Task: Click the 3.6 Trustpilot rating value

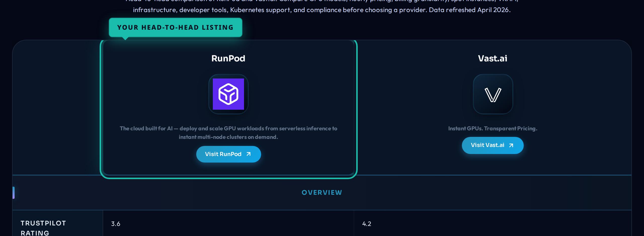Action: pyautogui.click(x=116, y=224)
